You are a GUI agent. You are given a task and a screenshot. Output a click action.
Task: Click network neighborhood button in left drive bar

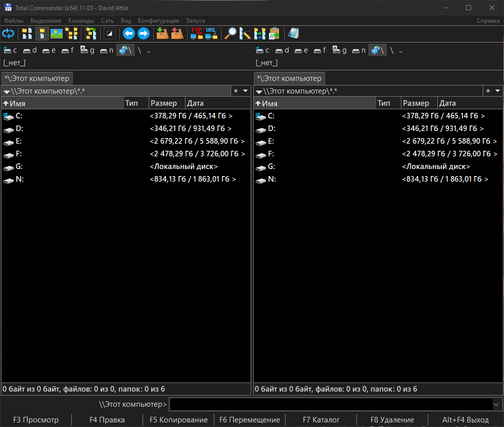pyautogui.click(x=125, y=50)
